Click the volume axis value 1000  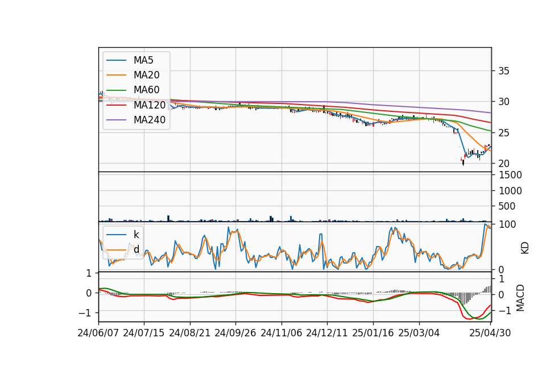click(x=510, y=191)
